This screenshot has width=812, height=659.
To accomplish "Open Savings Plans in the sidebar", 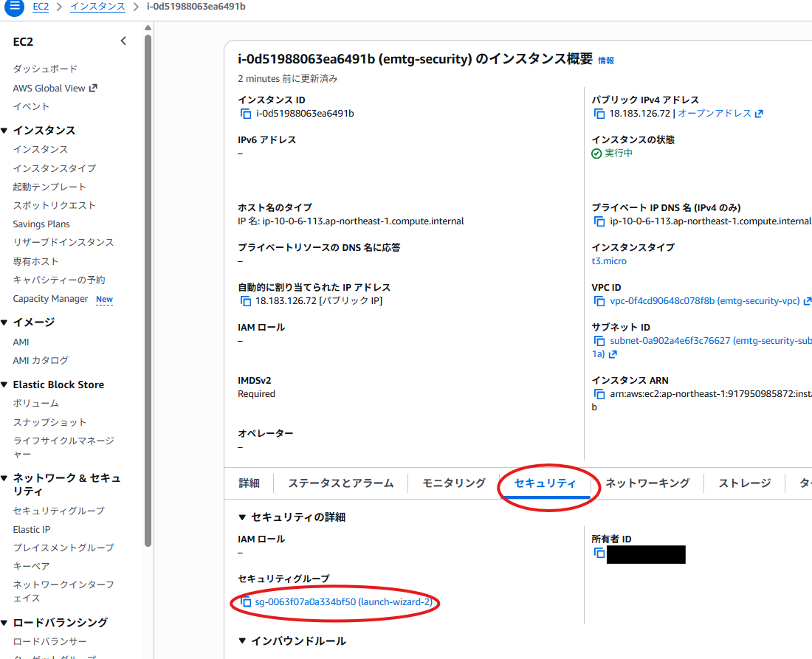I will pyautogui.click(x=41, y=224).
